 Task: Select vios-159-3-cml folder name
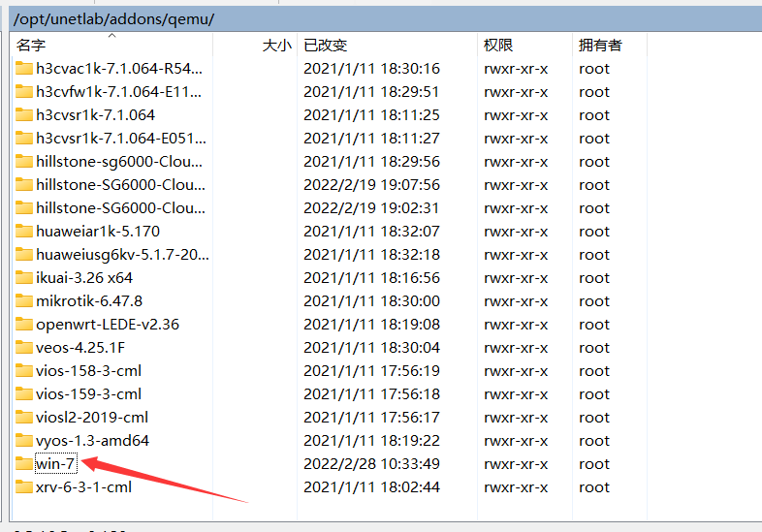88,394
